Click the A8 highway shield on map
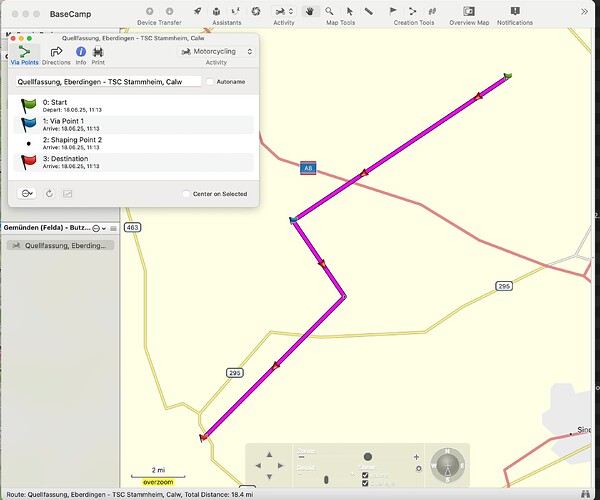 [308, 168]
